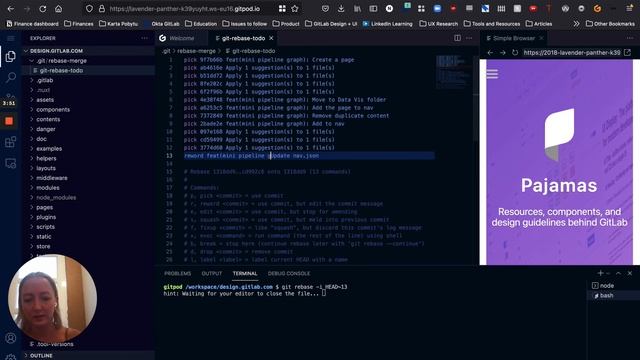This screenshot has height=360, width=640.
Task: Switch to the PROBLEMS panel tab
Action: [178, 273]
